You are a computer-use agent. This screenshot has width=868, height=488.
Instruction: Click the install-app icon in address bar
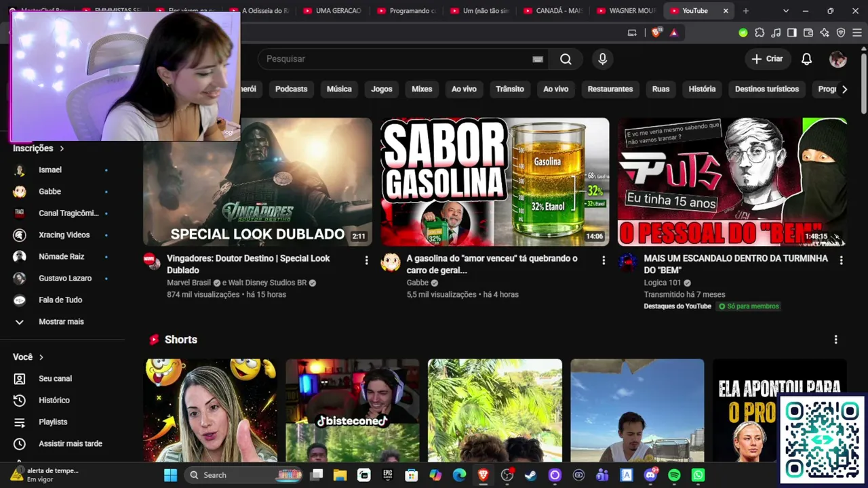(632, 33)
